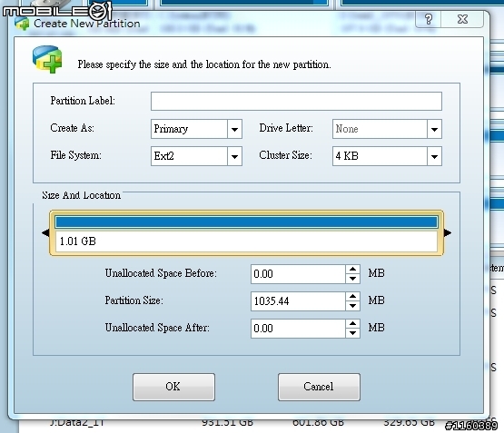
Task: Click the new partition icon in dialog
Action: [x=47, y=59]
